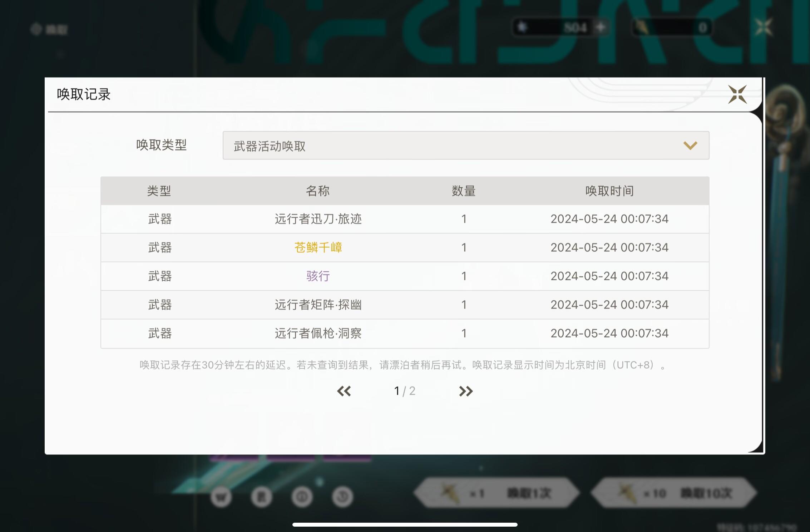Select the gold 苍鳞千嶂 weapon entry
Viewport: 810px width, 532px height.
tap(318, 247)
